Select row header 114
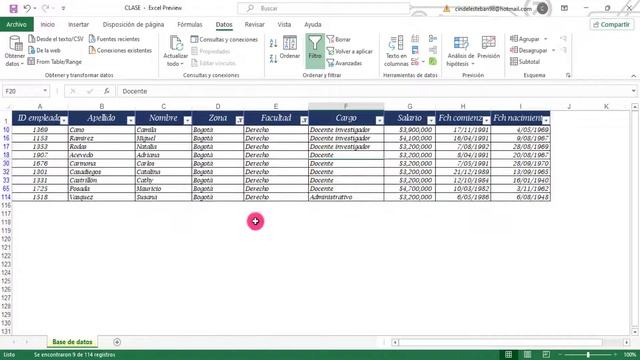The image size is (640, 360). (6, 197)
